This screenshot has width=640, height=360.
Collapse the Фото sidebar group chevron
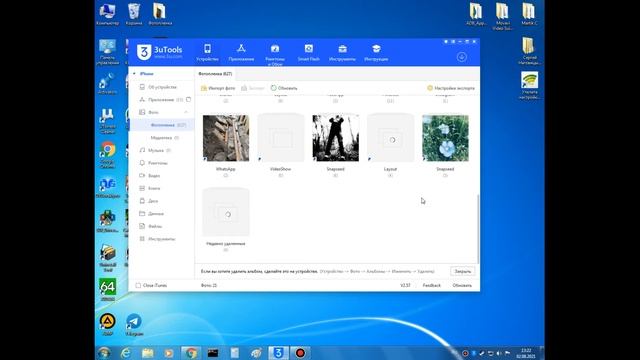(186, 112)
